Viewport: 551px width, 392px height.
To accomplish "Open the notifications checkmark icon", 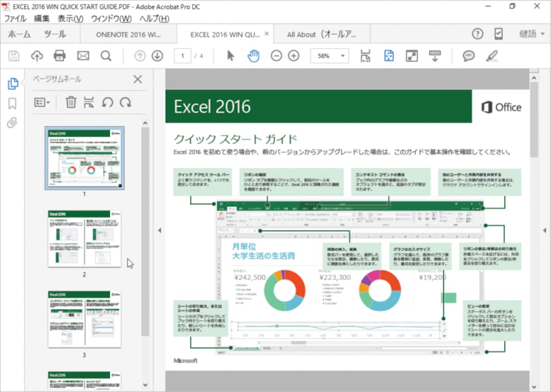I will pyautogui.click(x=498, y=34).
